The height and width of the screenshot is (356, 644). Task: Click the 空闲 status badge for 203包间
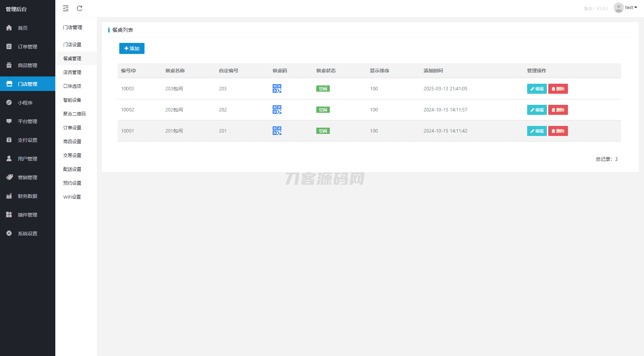(323, 89)
